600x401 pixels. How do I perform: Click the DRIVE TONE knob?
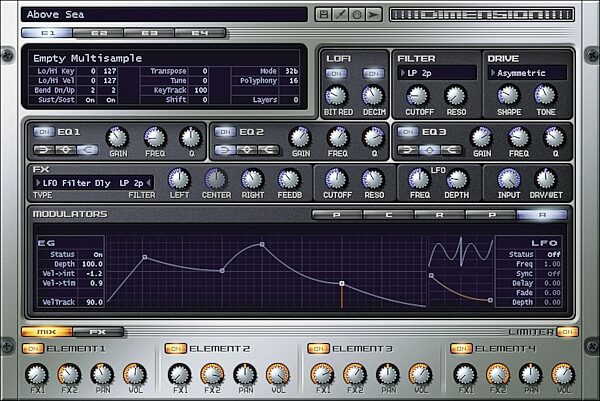coord(545,95)
